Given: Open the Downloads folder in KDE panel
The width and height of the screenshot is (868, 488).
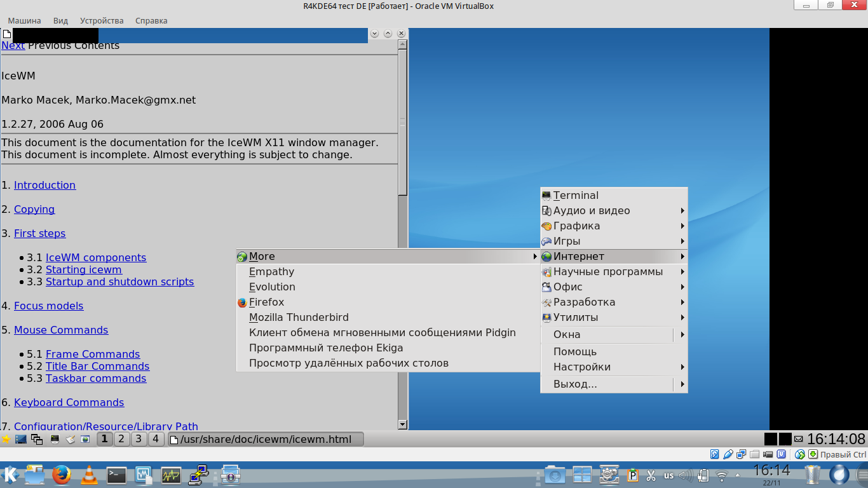Looking at the screenshot, I should [554, 475].
